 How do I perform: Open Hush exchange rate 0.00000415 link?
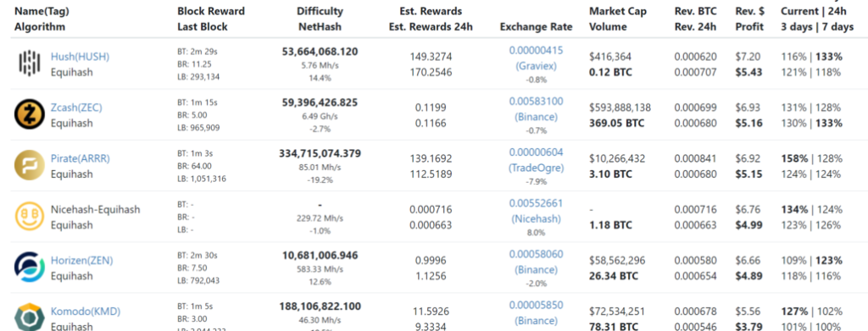click(x=536, y=50)
